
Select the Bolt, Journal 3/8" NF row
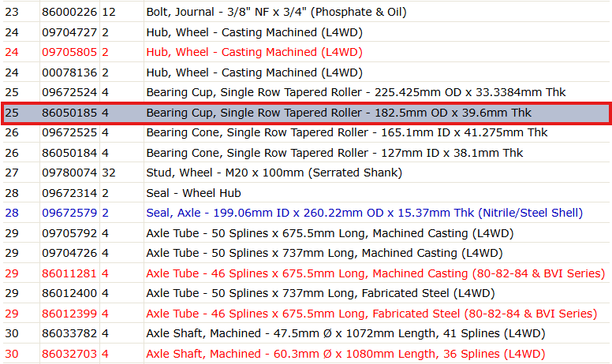[306, 12]
